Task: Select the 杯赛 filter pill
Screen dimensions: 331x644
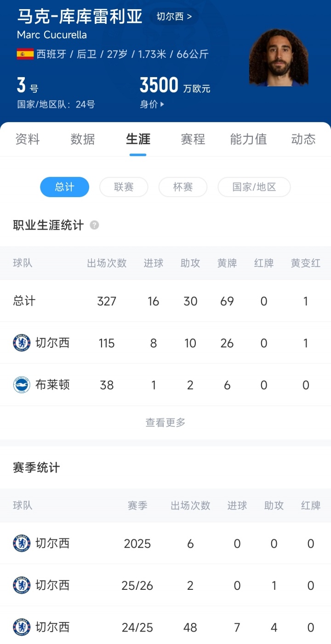Action: [183, 187]
